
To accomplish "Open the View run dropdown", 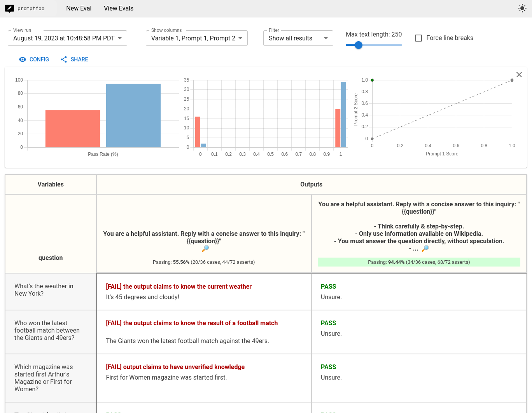I will pos(67,38).
